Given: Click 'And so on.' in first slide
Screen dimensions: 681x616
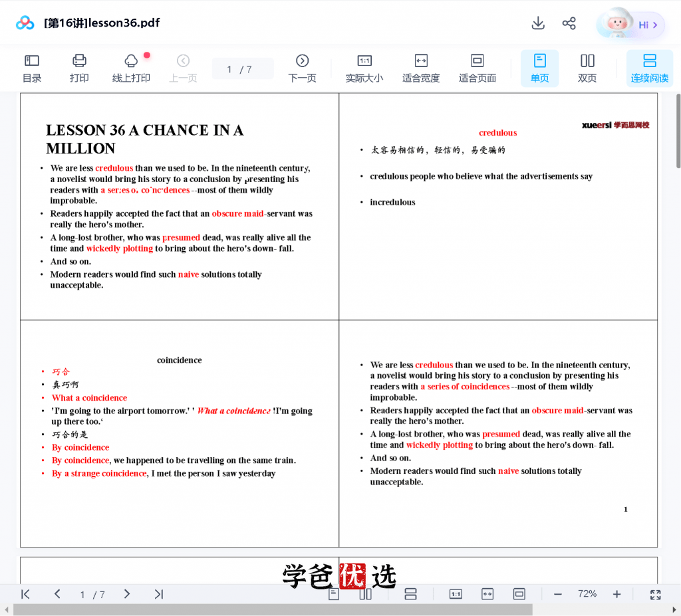Looking at the screenshot, I should point(70,261).
